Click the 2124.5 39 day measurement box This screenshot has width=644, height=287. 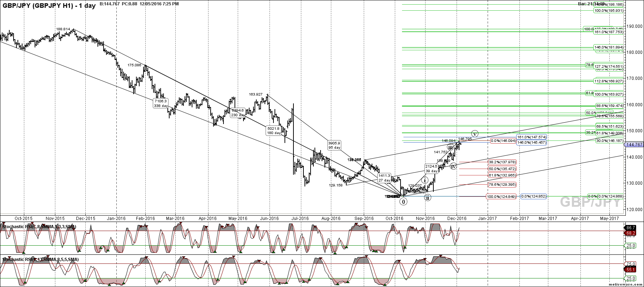point(431,169)
